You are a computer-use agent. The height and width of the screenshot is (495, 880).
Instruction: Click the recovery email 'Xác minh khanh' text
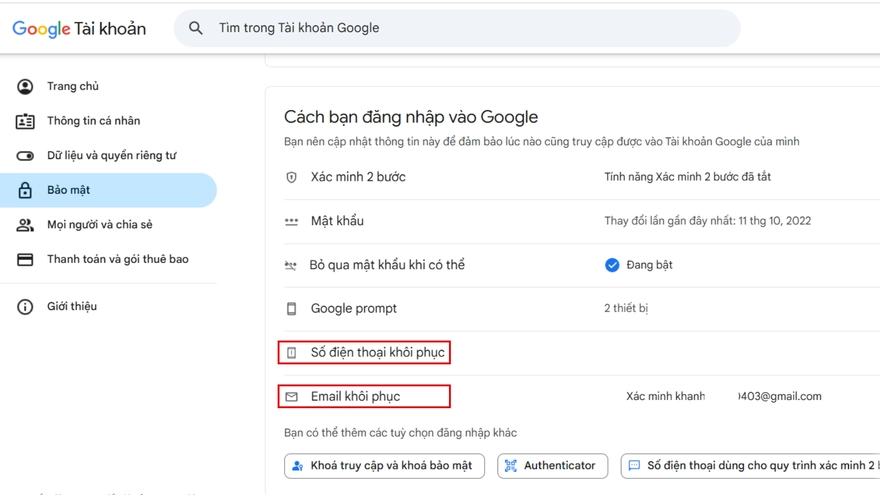pyautogui.click(x=666, y=396)
